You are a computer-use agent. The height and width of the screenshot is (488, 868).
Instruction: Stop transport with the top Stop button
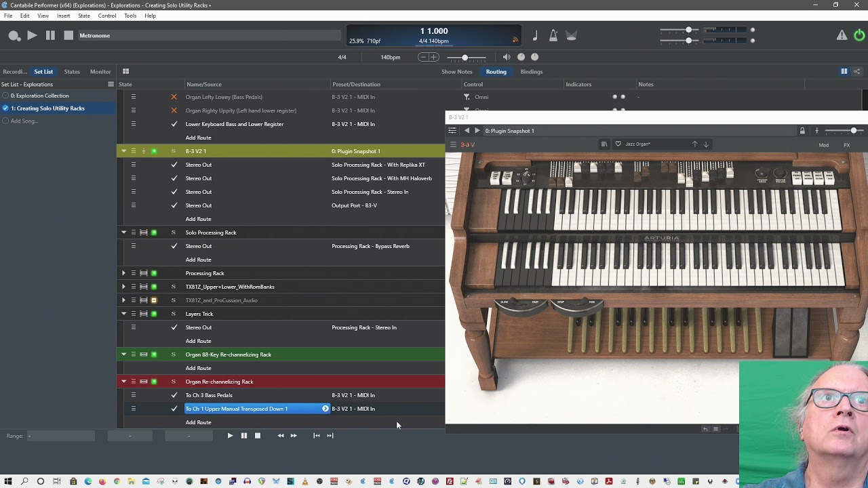point(68,35)
